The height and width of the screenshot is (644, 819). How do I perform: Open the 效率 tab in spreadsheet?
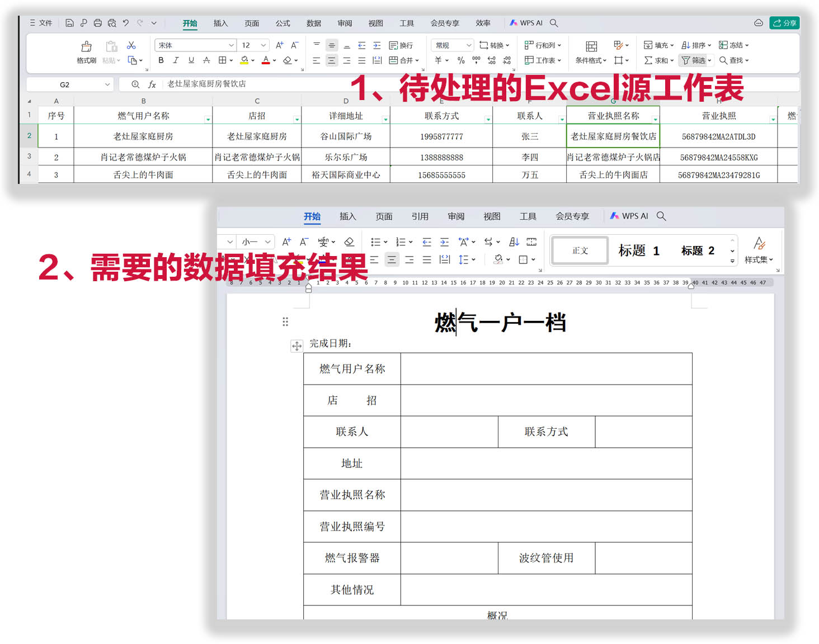pyautogui.click(x=483, y=23)
